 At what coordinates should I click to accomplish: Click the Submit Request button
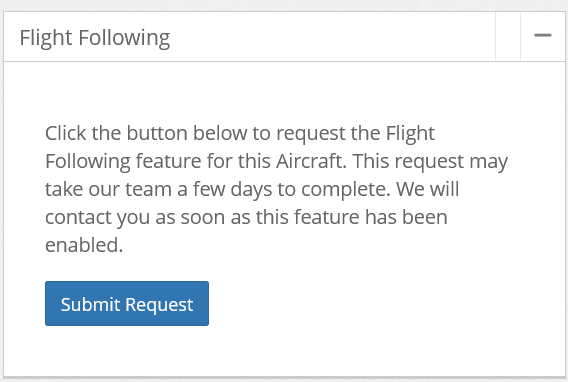tap(127, 303)
